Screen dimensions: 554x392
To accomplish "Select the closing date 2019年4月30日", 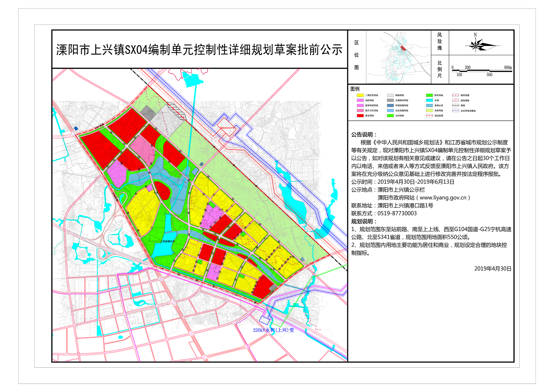I will [x=493, y=269].
